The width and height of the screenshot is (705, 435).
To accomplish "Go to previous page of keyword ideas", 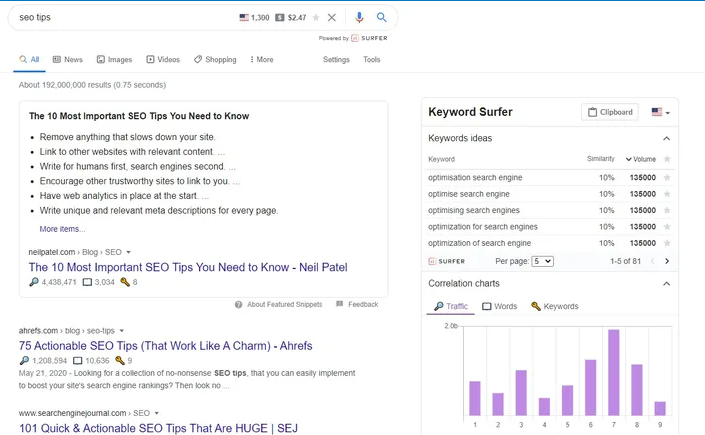I will 652,261.
